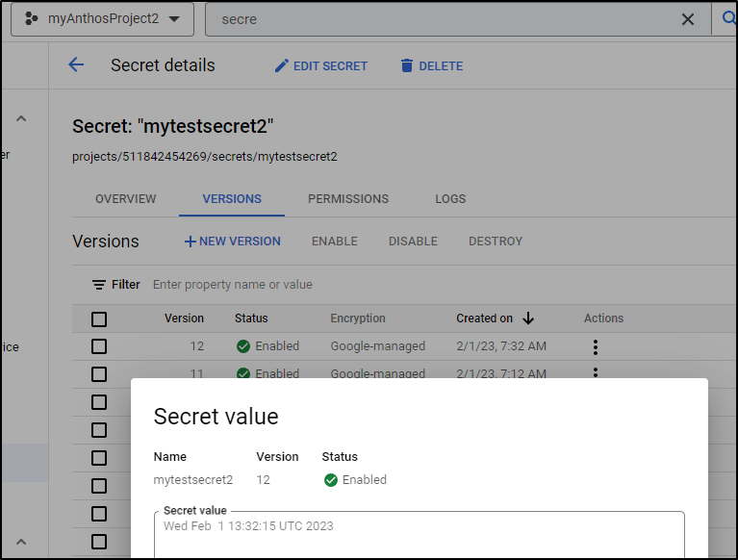Click the trash can icon beside DELETE

(407, 65)
